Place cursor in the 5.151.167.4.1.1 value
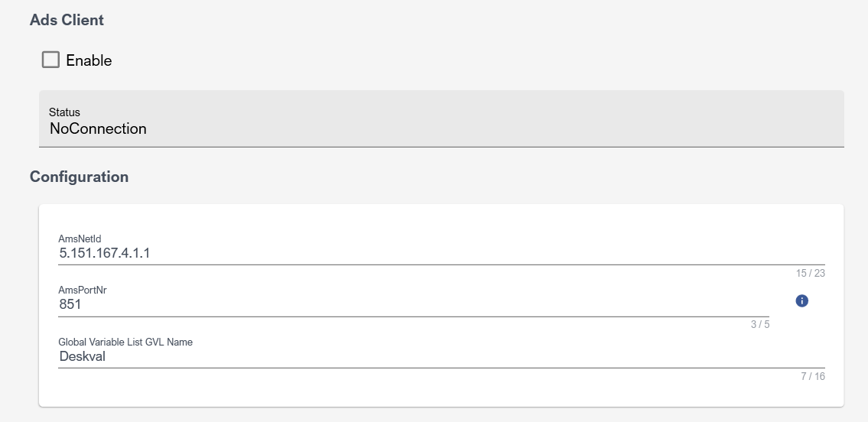Image resolution: width=868 pixels, height=422 pixels. pyautogui.click(x=104, y=253)
